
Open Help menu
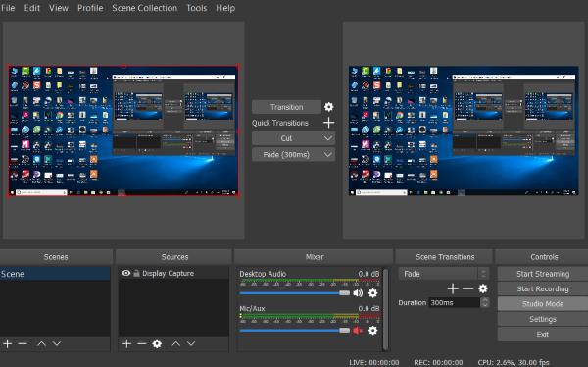225,8
